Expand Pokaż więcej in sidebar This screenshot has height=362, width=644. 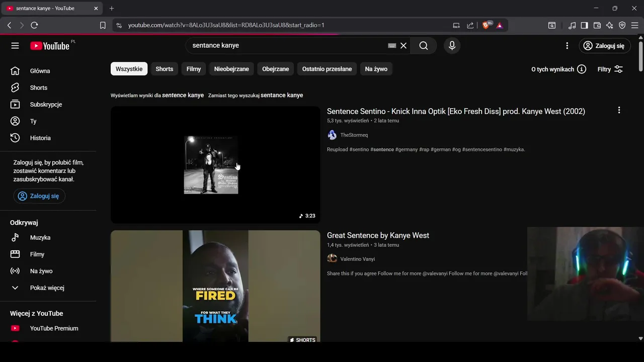48,288
